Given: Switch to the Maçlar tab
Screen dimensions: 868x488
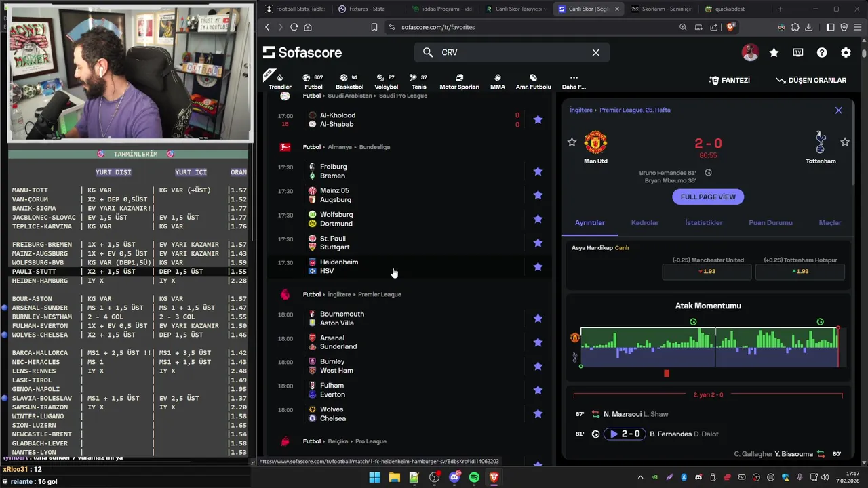Looking at the screenshot, I should coord(830,222).
